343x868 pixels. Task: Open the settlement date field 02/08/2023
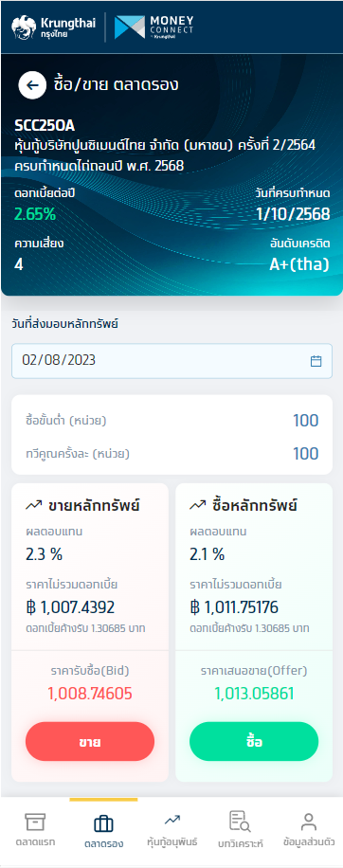click(x=172, y=361)
